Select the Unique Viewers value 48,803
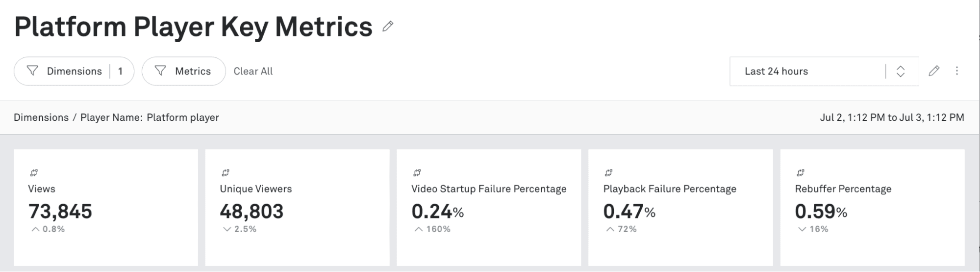The height and width of the screenshot is (272, 980). [251, 212]
